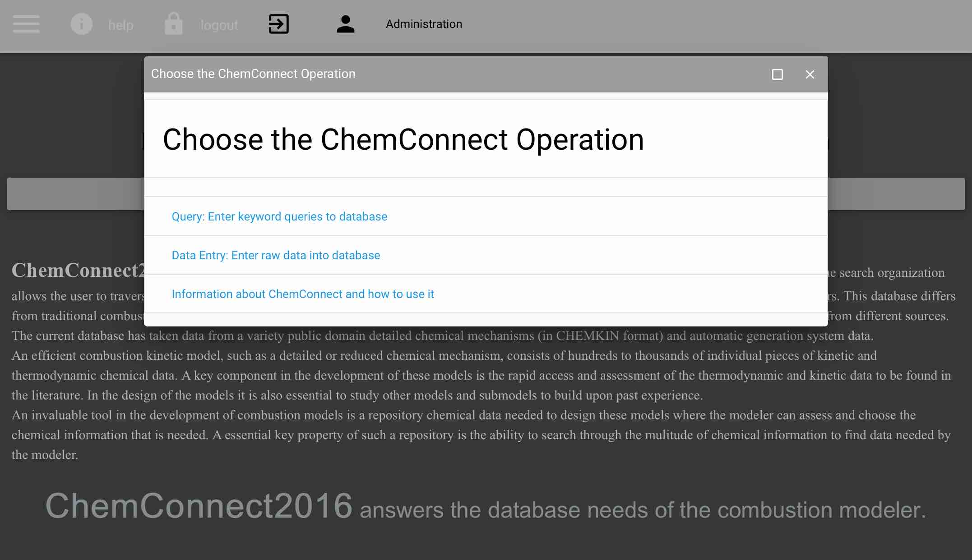Open the hamburger navigation menu
This screenshot has height=560, width=972.
[x=26, y=24]
